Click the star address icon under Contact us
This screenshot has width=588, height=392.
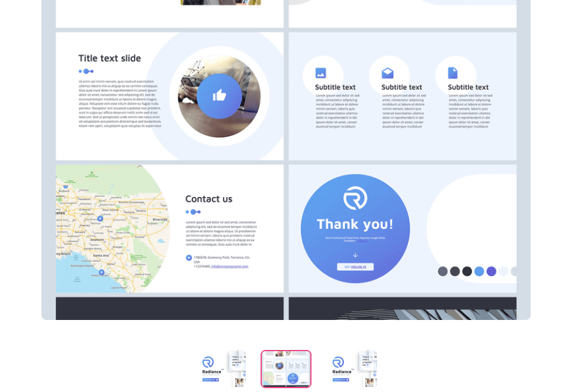tap(189, 258)
